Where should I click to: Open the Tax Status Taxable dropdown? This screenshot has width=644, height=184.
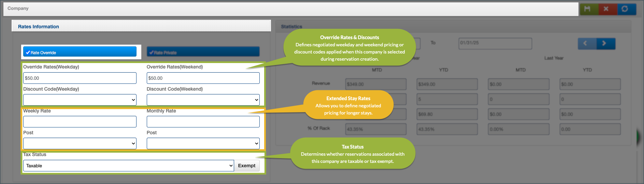pos(128,166)
